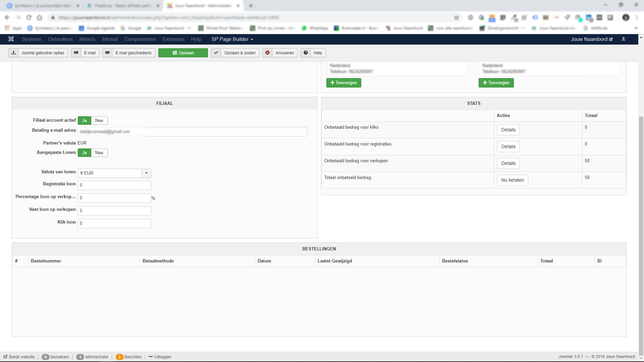Click the green checkmark save-and-close icon
This screenshot has width=644, height=362.
pyautogui.click(x=216, y=53)
